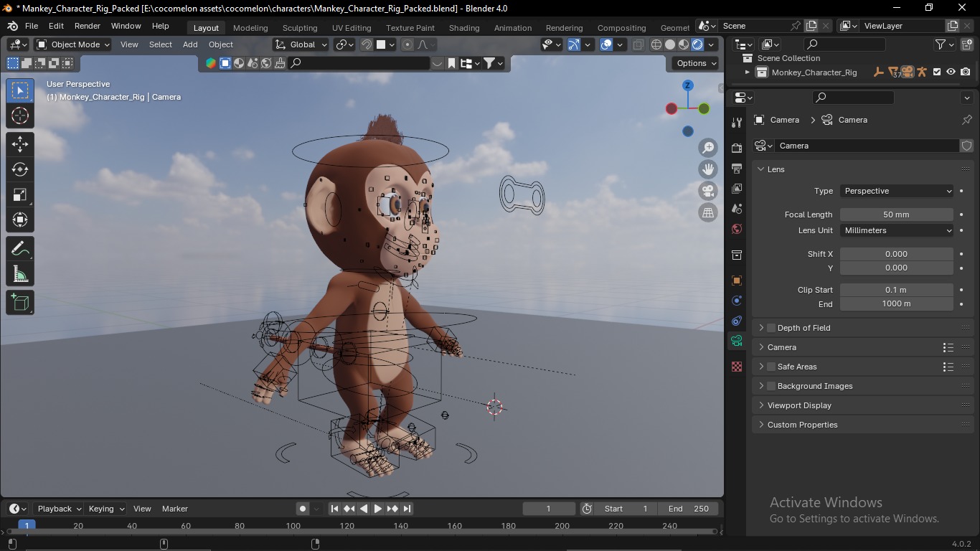Open the Lens Unit Millimeters dropdown

(897, 230)
